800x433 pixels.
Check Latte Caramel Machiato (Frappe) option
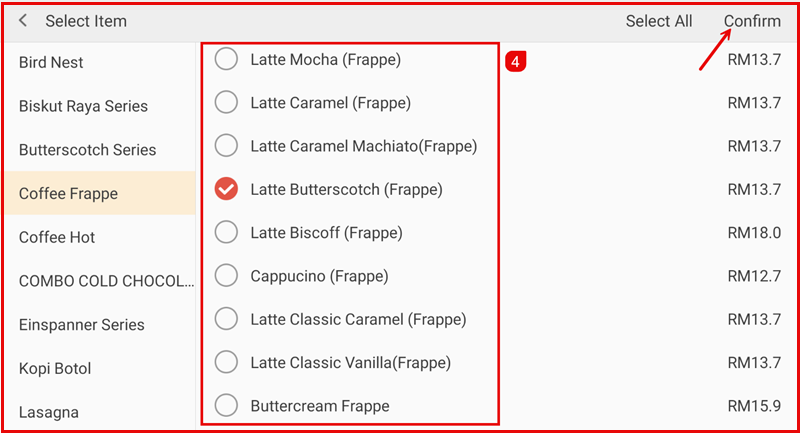tap(227, 146)
